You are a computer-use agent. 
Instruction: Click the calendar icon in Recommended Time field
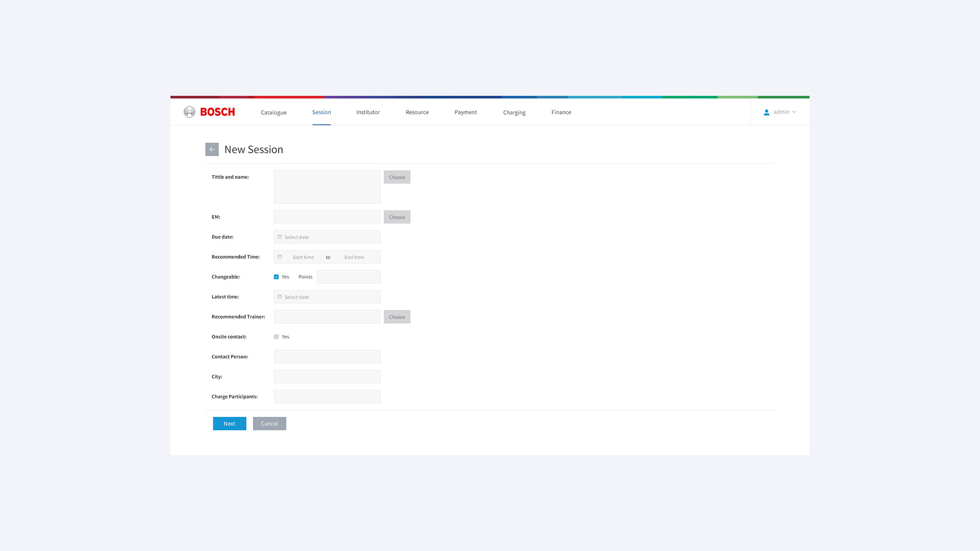click(x=280, y=257)
